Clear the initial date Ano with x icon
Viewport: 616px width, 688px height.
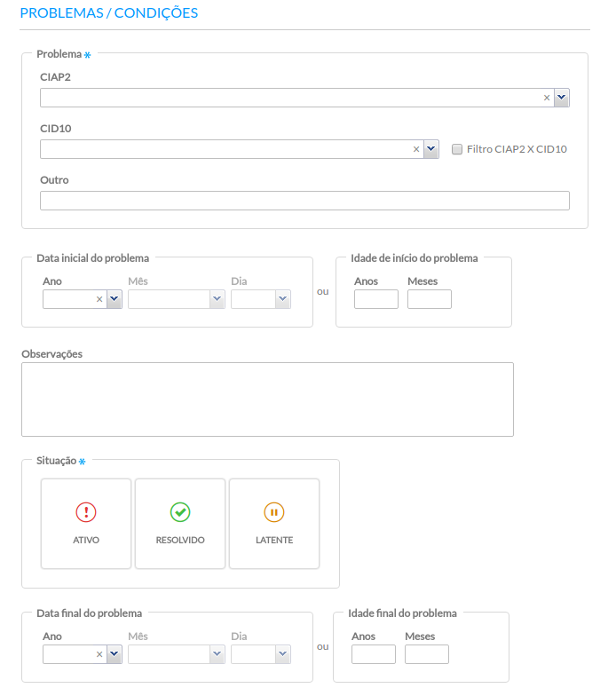click(x=99, y=299)
